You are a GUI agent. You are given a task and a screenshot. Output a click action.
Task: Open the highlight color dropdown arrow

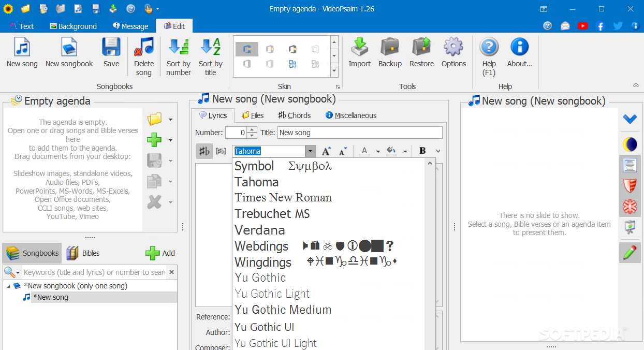point(405,152)
